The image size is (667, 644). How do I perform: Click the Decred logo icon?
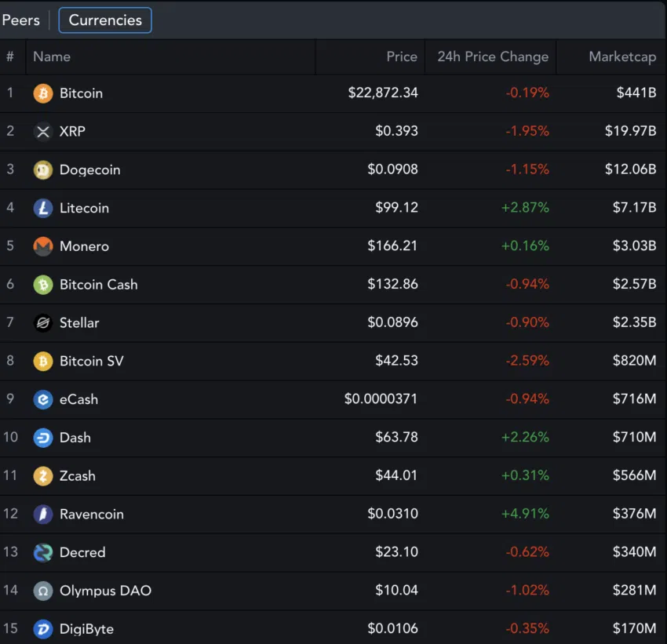[42, 553]
